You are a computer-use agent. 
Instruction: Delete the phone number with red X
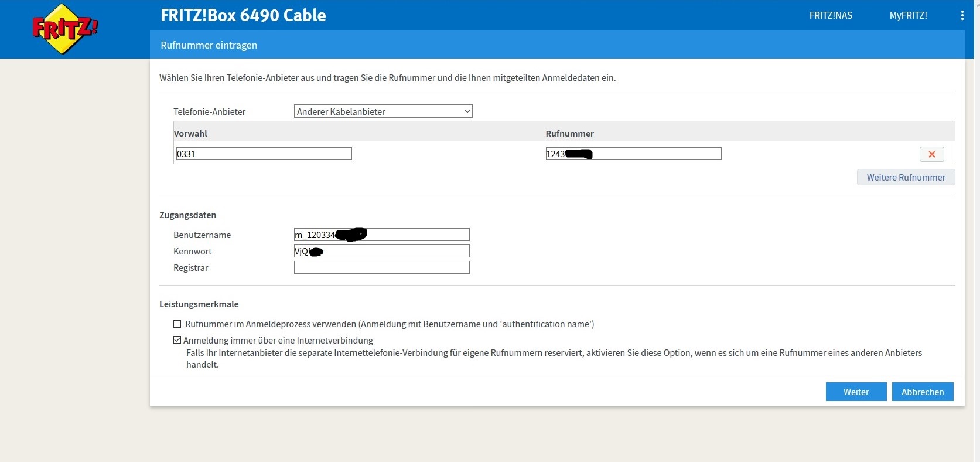tap(931, 154)
